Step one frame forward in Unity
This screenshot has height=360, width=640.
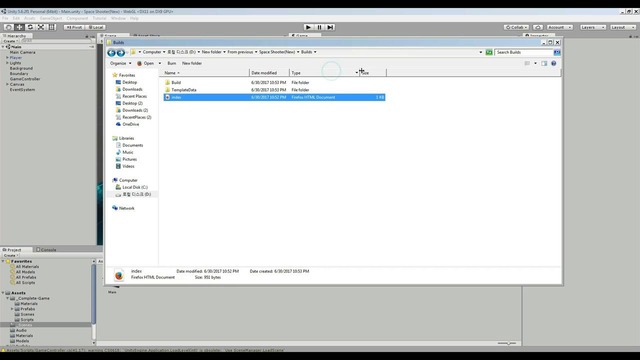[330, 27]
